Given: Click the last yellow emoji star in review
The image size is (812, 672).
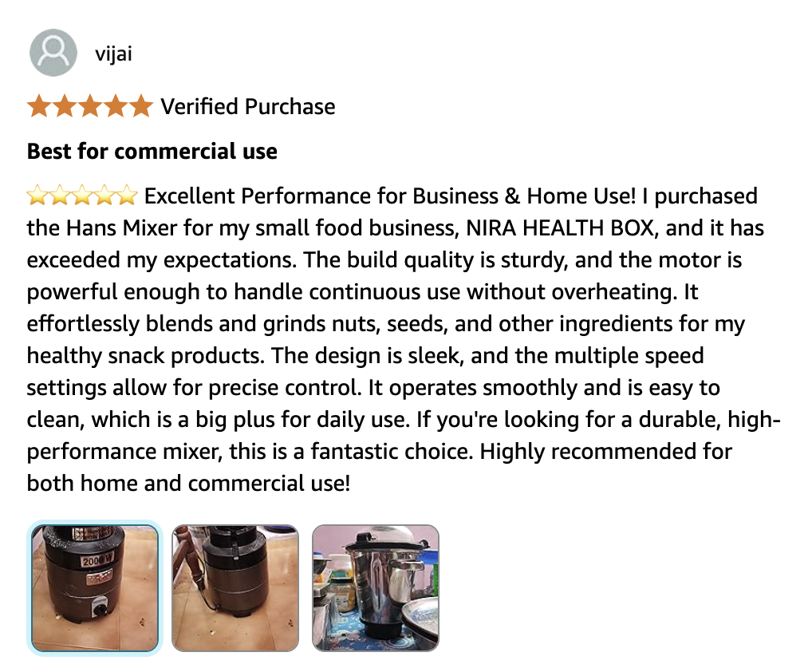Looking at the screenshot, I should (x=128, y=196).
